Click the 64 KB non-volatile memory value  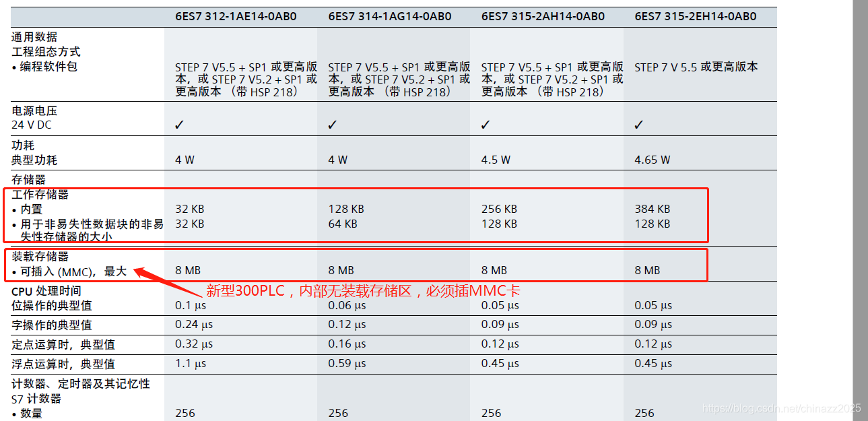[x=343, y=224]
